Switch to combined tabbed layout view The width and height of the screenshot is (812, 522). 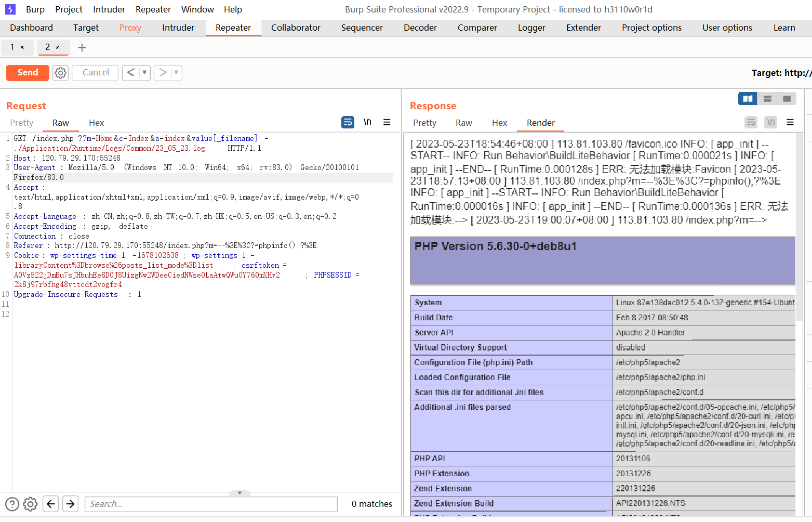(x=787, y=98)
